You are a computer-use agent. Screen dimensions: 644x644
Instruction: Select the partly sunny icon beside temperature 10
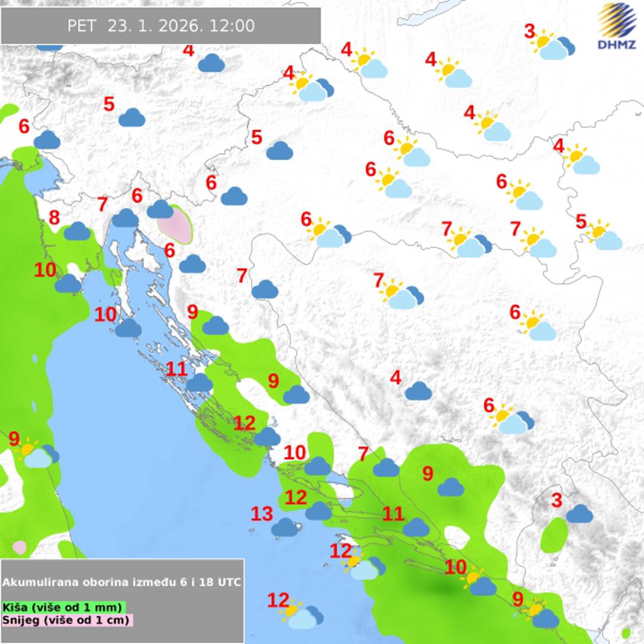tap(481, 583)
